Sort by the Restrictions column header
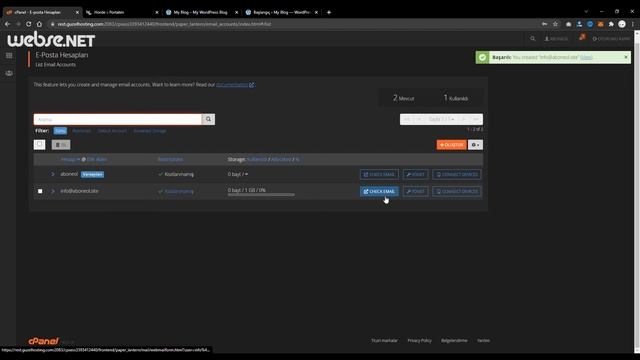This screenshot has height=360, width=640. click(171, 159)
